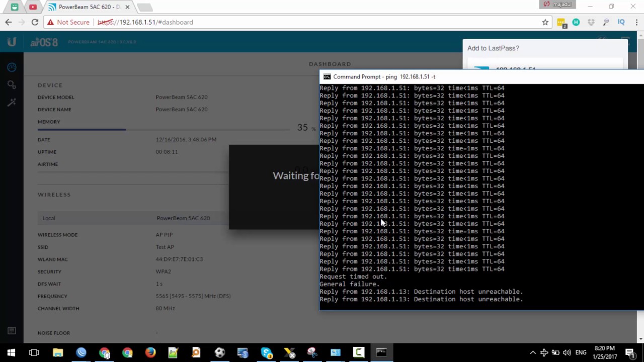Image resolution: width=644 pixels, height=362 pixels.
Task: Click the memory usage bar
Action: click(x=164, y=129)
